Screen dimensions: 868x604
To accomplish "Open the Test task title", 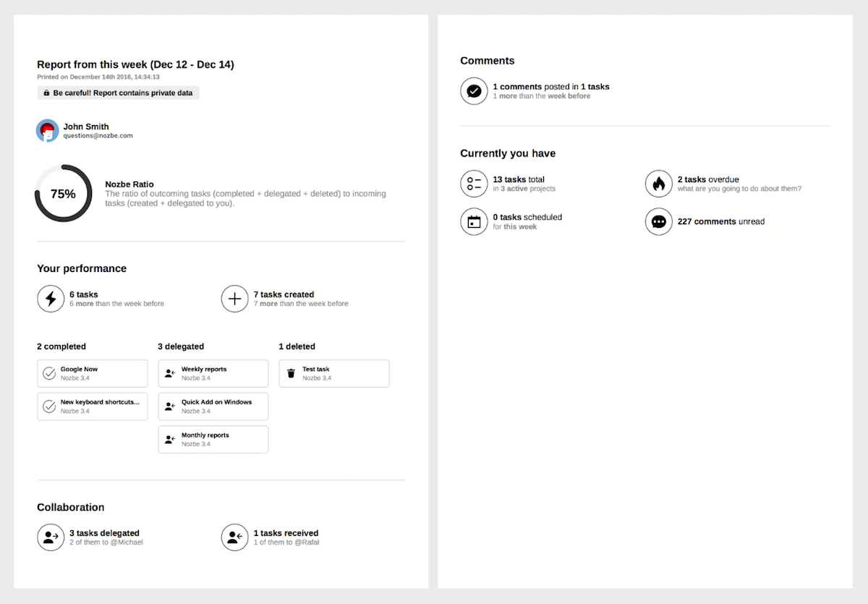I will (x=316, y=369).
